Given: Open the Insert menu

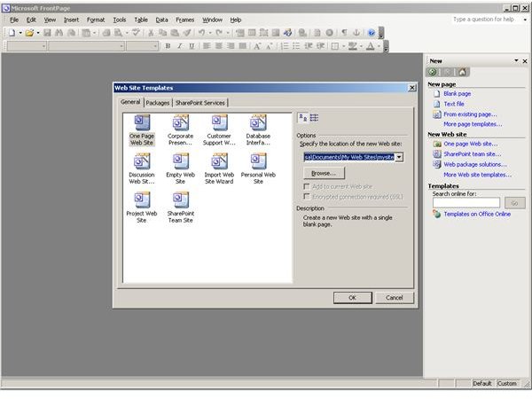Looking at the screenshot, I should 71,20.
